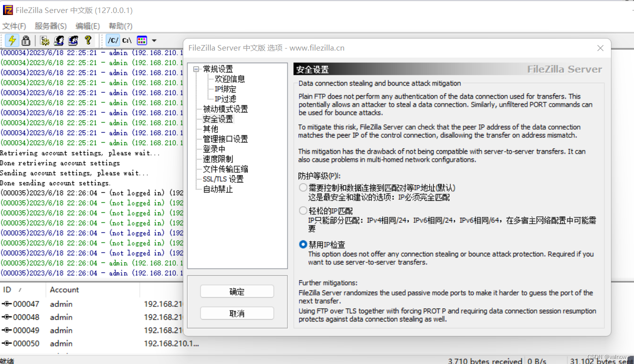Click the 确定 button
The width and height of the screenshot is (634, 364).
[237, 292]
